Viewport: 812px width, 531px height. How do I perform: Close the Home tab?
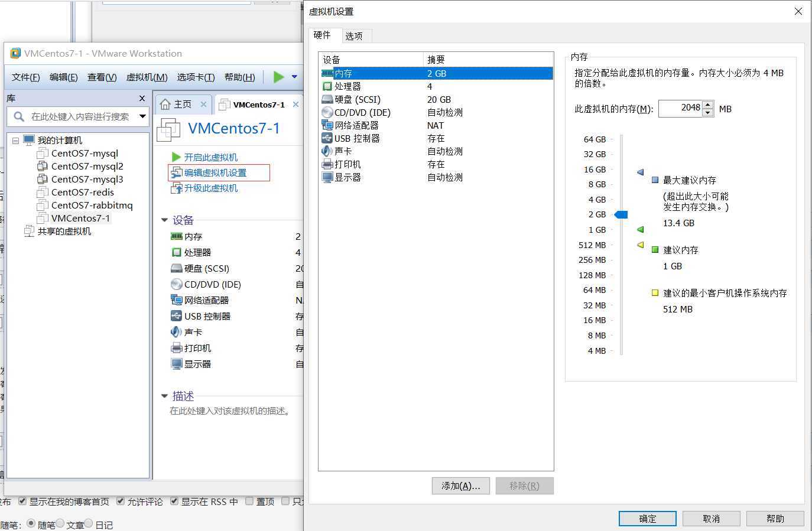click(203, 105)
